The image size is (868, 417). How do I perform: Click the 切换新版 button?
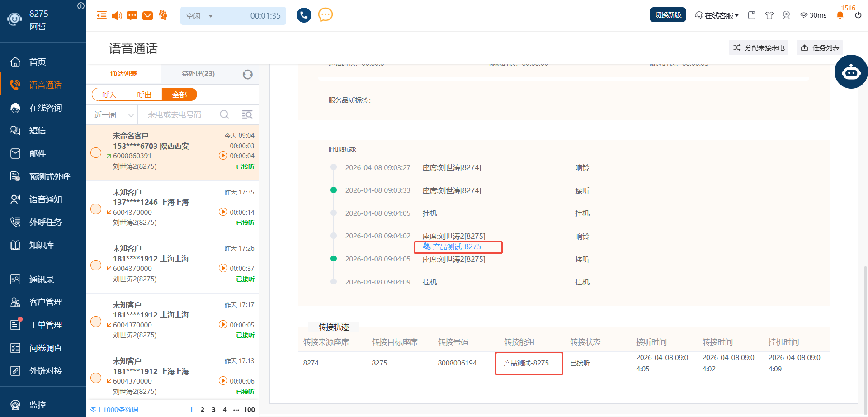coord(668,15)
